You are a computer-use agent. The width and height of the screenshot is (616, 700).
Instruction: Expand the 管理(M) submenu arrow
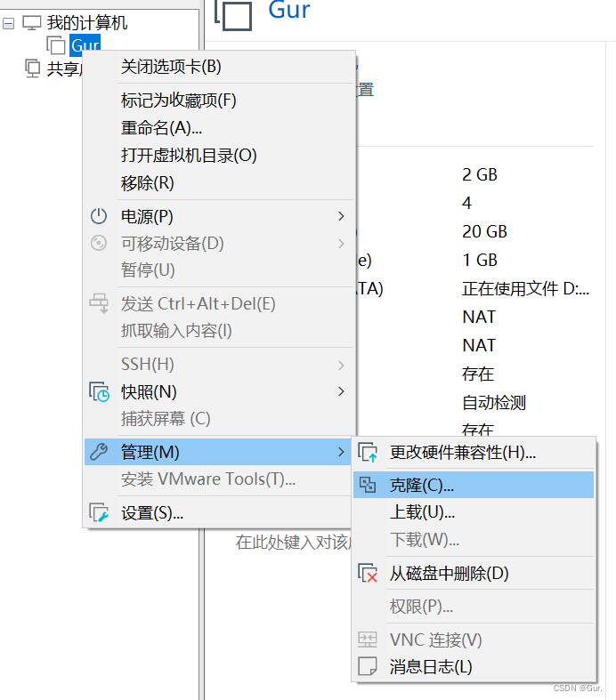341,452
